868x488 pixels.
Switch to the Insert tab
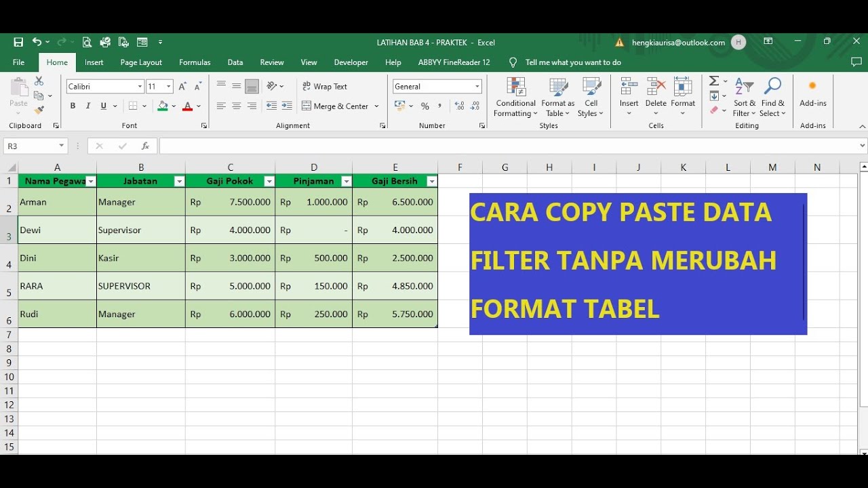click(94, 62)
